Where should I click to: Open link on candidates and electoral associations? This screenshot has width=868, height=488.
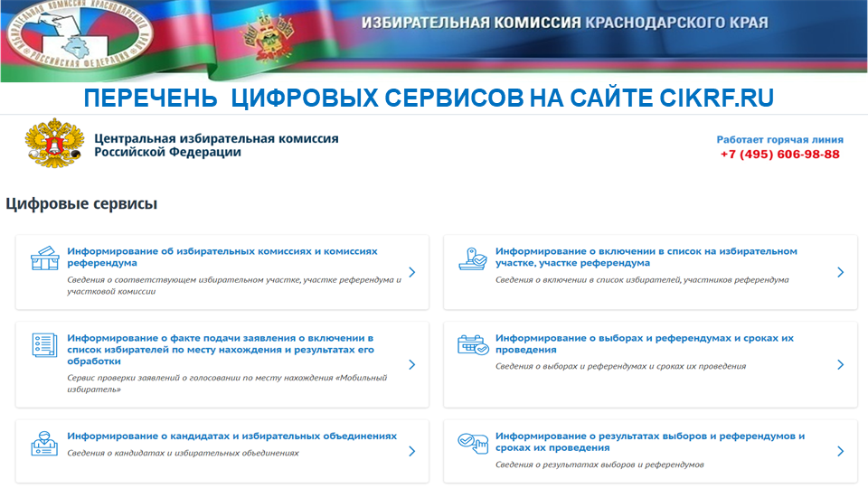(231, 436)
